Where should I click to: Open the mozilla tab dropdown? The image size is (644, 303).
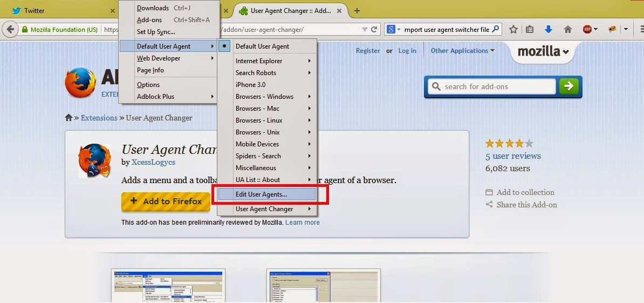543,52
